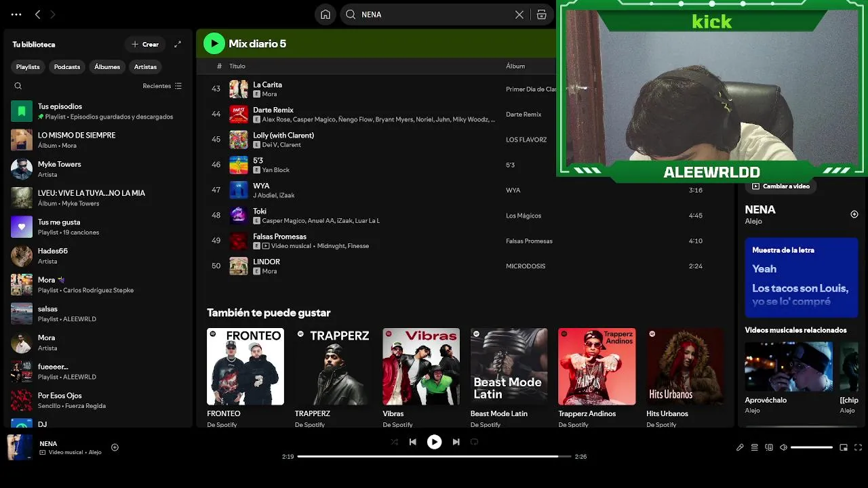Clear the NENA search text
Image resolution: width=868 pixels, height=488 pixels.
coord(519,14)
